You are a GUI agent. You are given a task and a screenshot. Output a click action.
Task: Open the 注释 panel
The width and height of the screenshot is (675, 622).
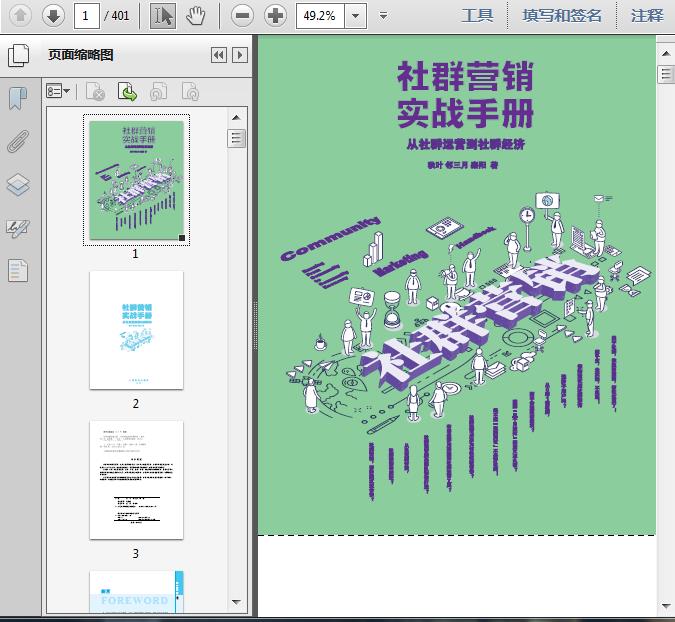click(647, 16)
